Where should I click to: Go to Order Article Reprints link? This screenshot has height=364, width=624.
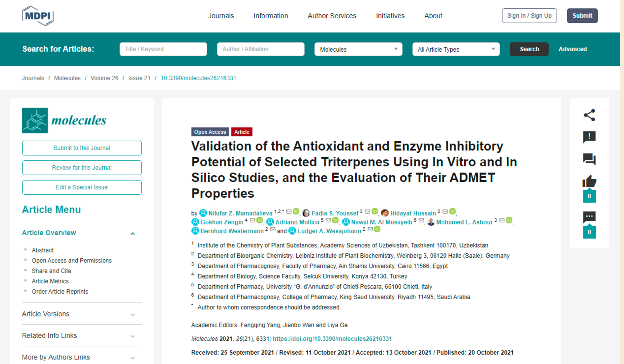pyautogui.click(x=60, y=292)
